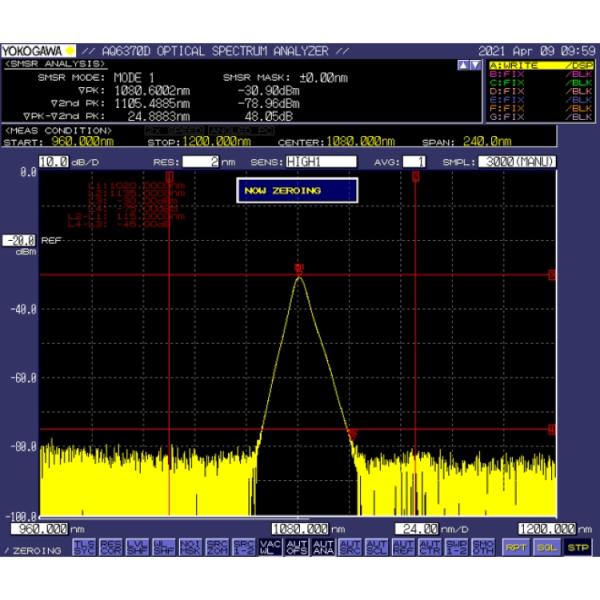Image resolution: width=600 pixels, height=600 pixels.
Task: Toggle the SGL single sweep button
Action: [x=546, y=547]
